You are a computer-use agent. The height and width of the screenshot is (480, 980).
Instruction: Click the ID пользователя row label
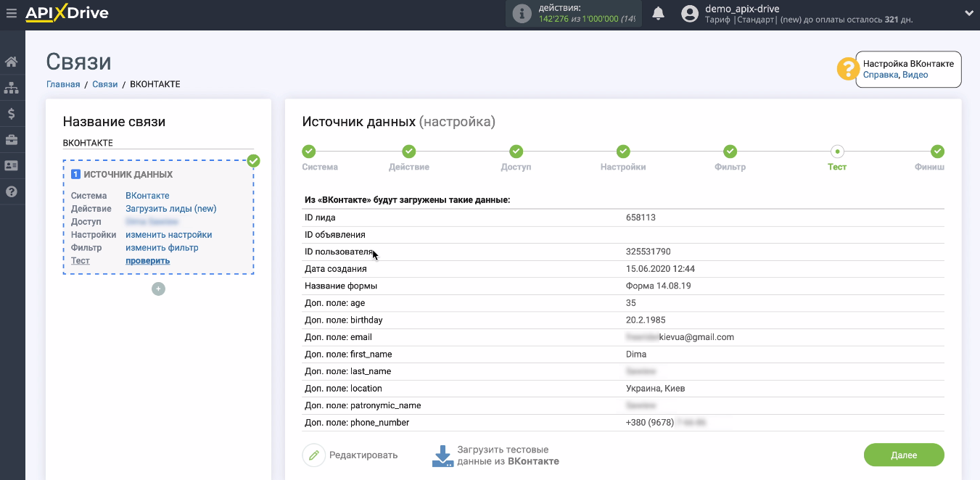click(x=339, y=252)
